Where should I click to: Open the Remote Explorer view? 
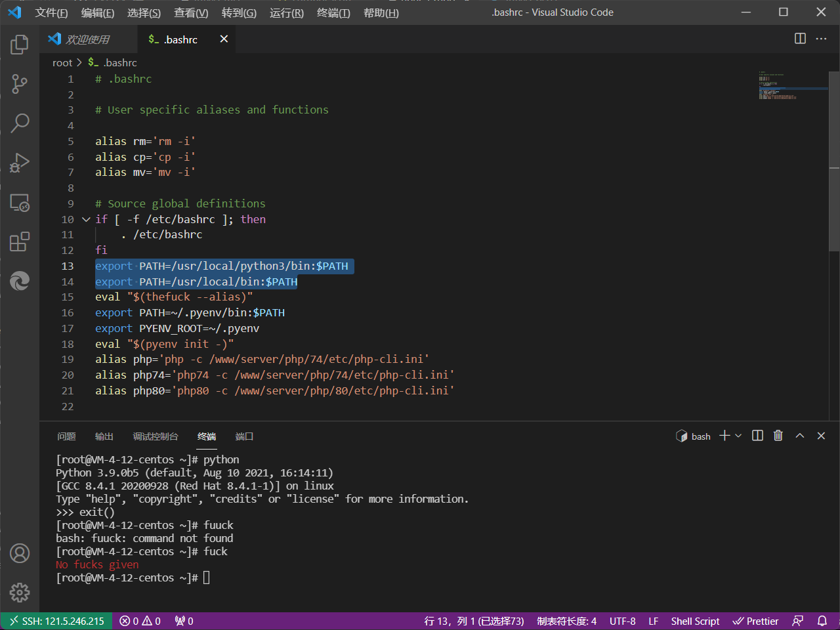point(20,202)
